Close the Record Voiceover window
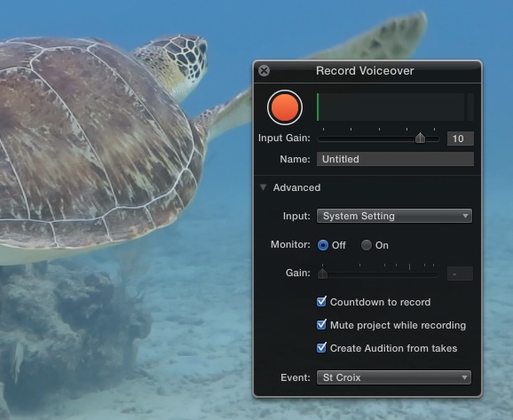The height and width of the screenshot is (420, 513). 264,71
